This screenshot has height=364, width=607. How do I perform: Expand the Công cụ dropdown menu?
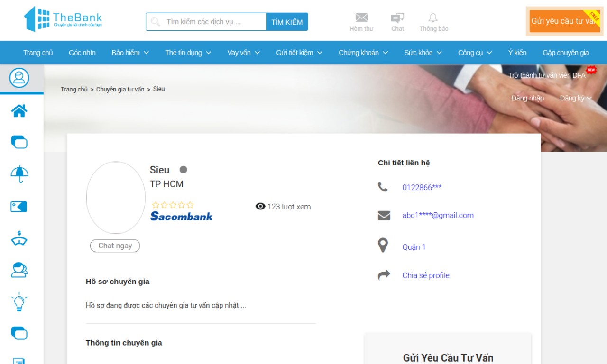pyautogui.click(x=475, y=53)
